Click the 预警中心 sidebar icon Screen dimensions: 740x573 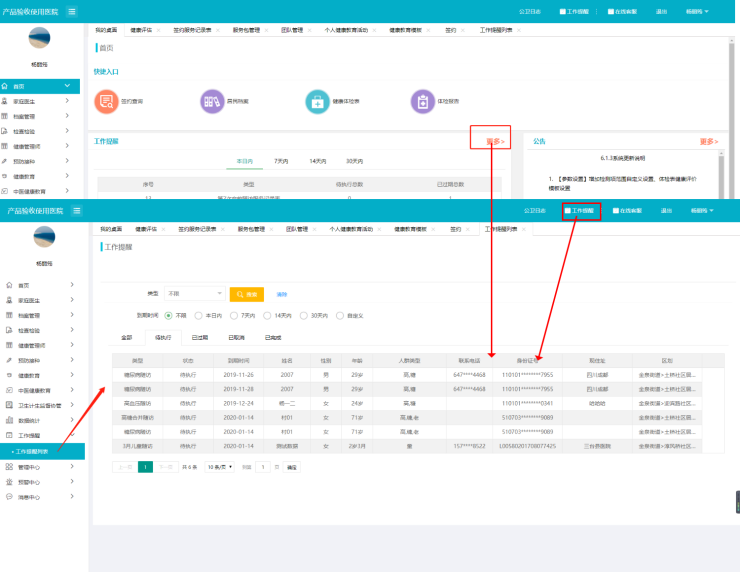[x=8, y=481]
